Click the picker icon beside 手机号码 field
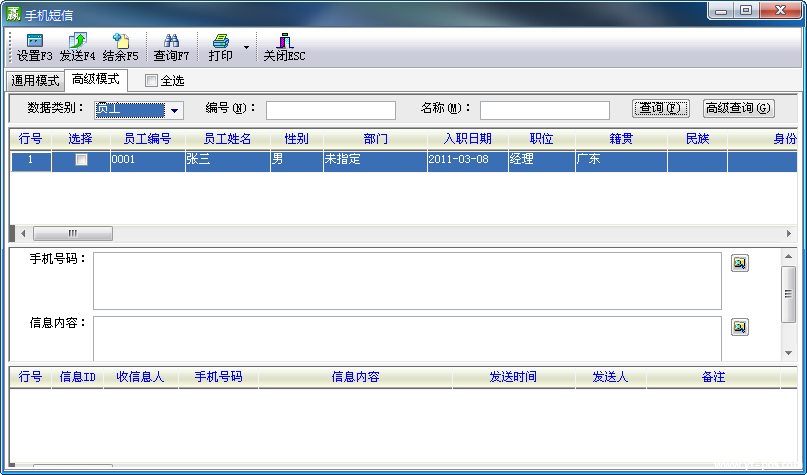This screenshot has width=807, height=475. click(x=739, y=263)
